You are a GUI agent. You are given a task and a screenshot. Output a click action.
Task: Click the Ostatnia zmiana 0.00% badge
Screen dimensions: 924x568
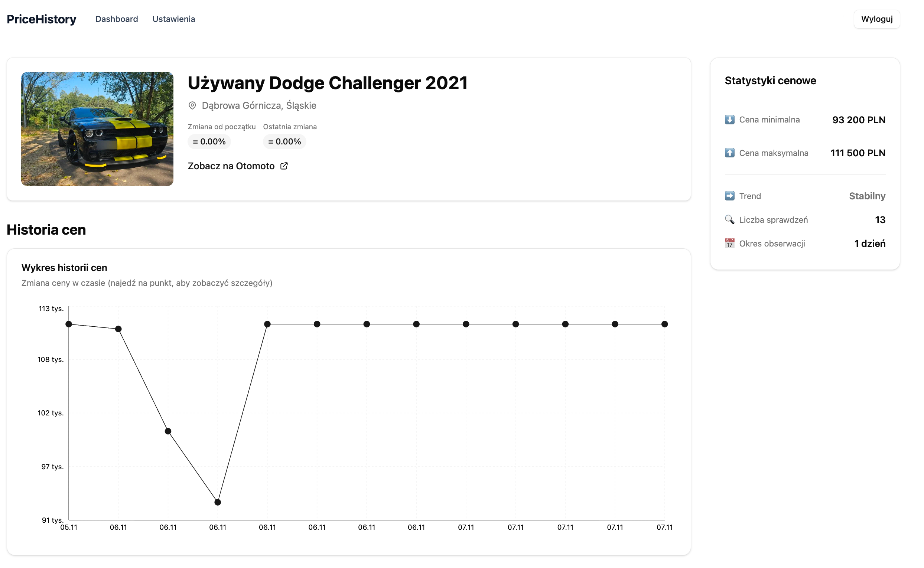tap(284, 141)
